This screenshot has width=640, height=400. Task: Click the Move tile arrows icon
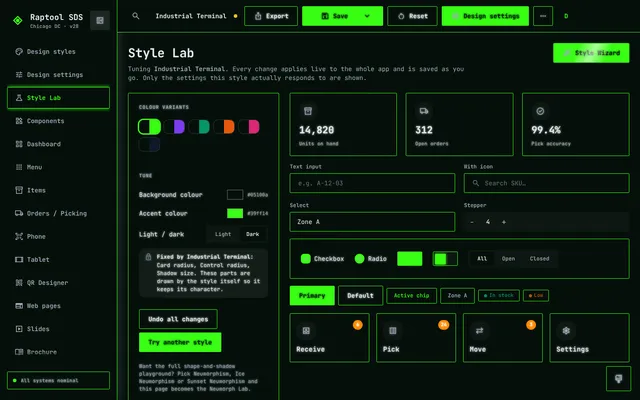(x=479, y=331)
